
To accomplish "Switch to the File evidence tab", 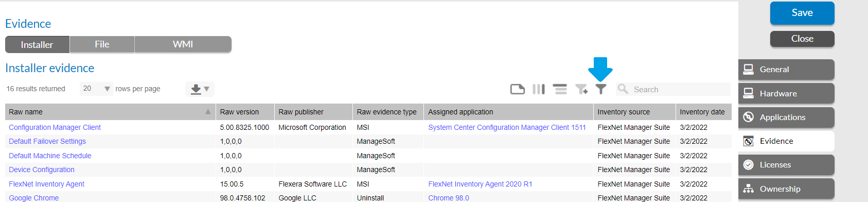I will (102, 44).
